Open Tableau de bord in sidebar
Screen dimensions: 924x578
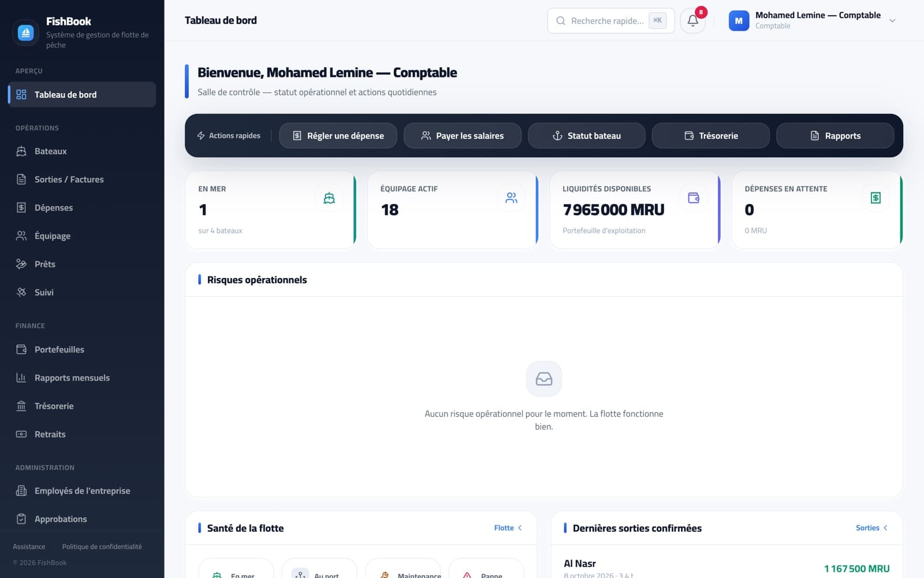tap(82, 95)
